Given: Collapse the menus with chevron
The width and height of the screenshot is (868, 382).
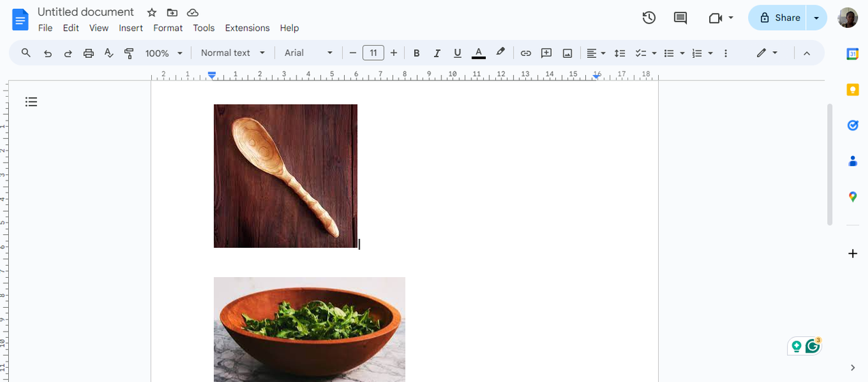Looking at the screenshot, I should coord(807,53).
